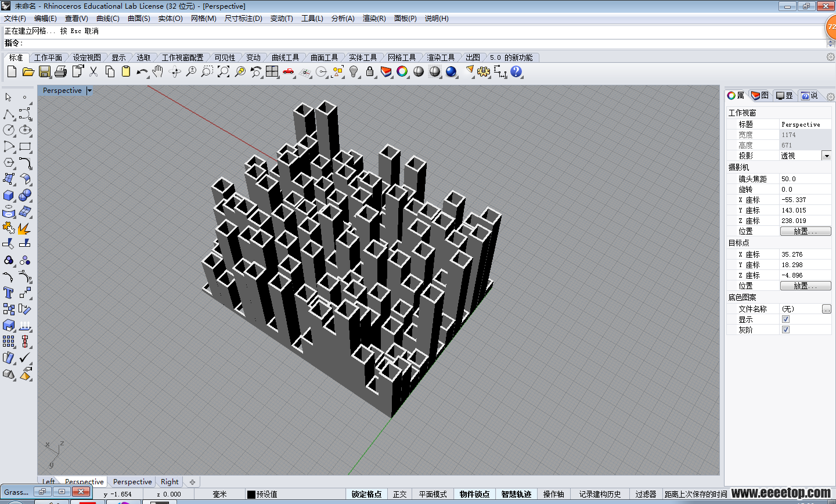Image resolution: width=836 pixels, height=504 pixels.
Task: Click the 镜头焦距 value field 50.0
Action: pyautogui.click(x=805, y=179)
